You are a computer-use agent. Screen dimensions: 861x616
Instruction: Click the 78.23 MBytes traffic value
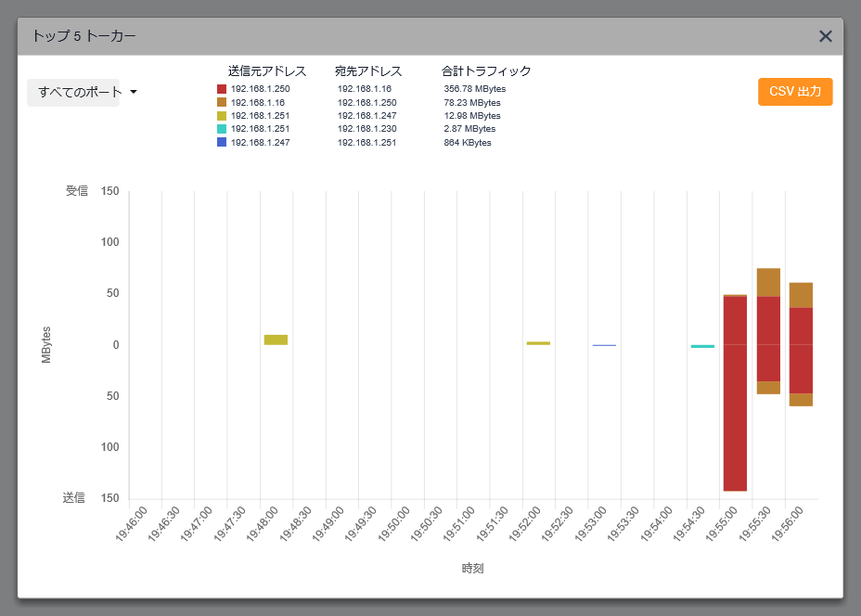472,103
